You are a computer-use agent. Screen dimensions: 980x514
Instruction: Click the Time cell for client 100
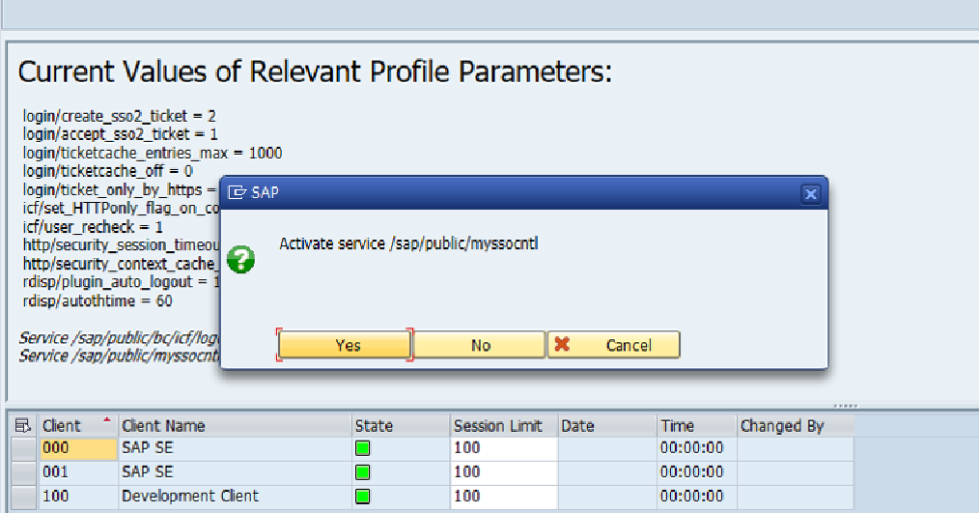[697, 497]
